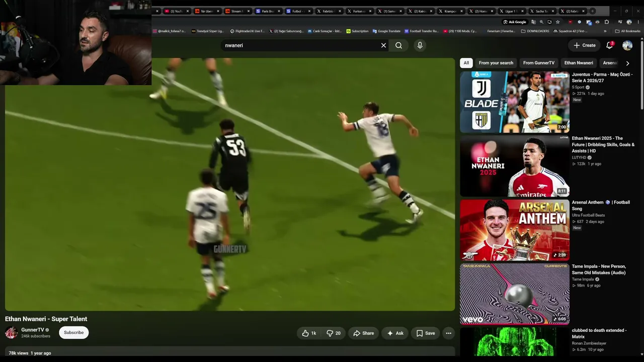Open the Tame Impala video thumbnail
The width and height of the screenshot is (644, 362).
click(x=515, y=294)
